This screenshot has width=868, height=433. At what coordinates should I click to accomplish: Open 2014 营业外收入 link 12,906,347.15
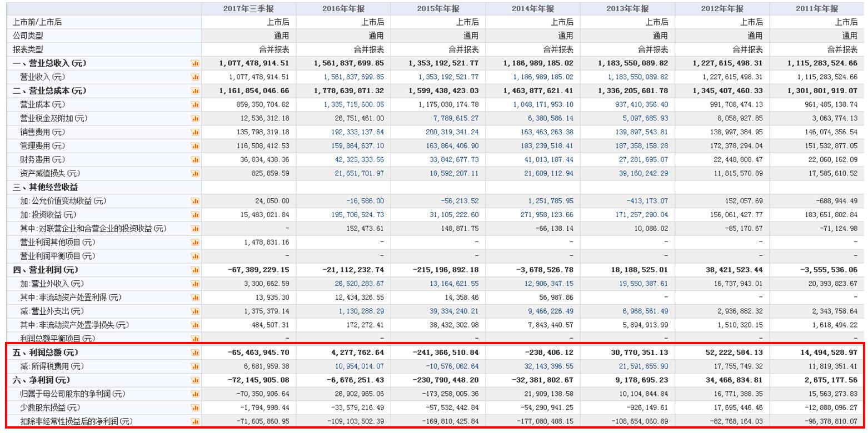[549, 284]
